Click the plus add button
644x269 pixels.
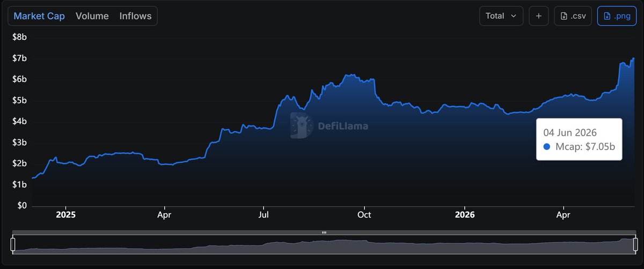(538, 16)
